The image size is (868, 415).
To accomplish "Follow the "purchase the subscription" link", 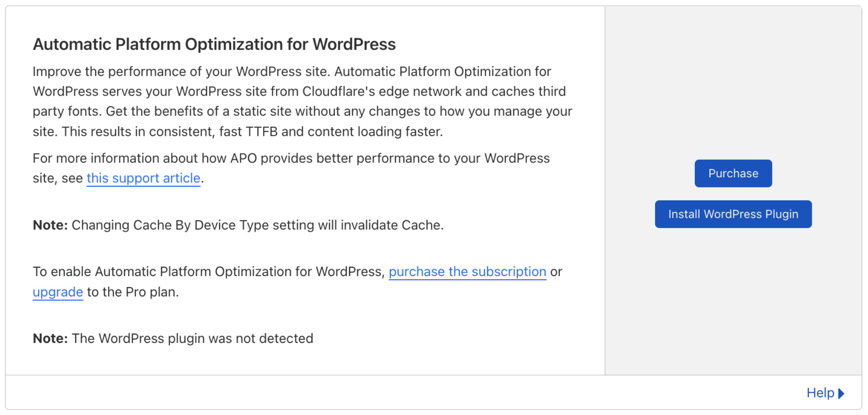I will click(x=467, y=272).
